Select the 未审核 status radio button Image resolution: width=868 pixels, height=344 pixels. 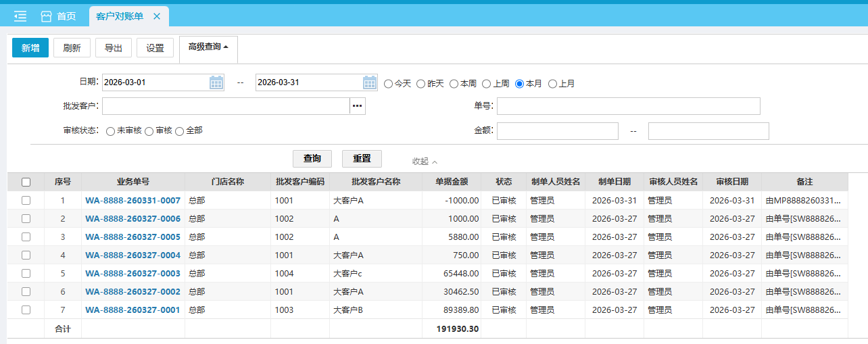[110, 131]
